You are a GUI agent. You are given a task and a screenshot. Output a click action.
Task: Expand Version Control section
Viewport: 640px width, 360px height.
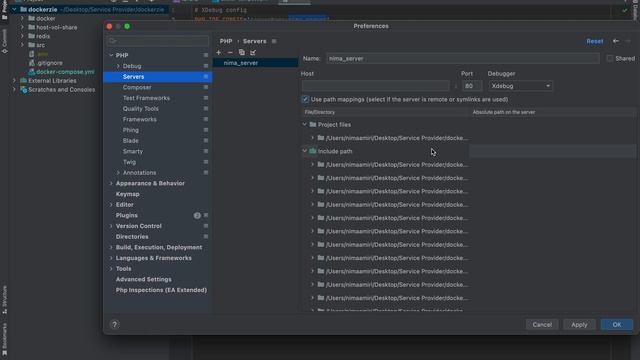111,226
